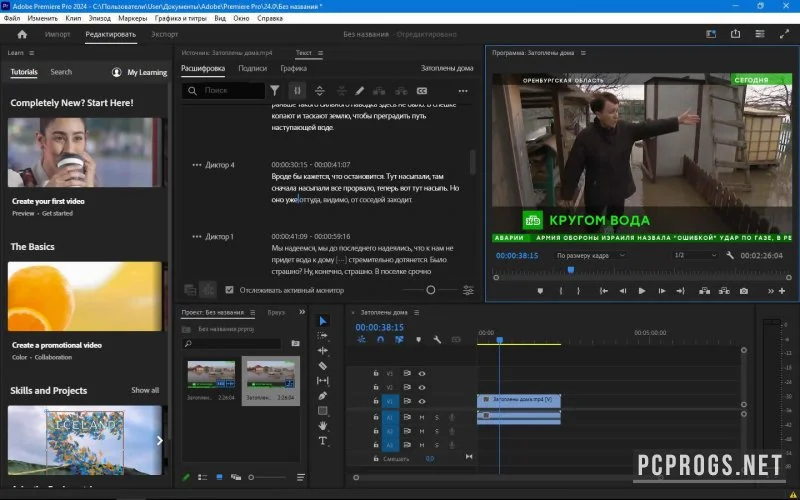Click the Program Monitor wrench settings icon
800x500 pixels.
730,255
